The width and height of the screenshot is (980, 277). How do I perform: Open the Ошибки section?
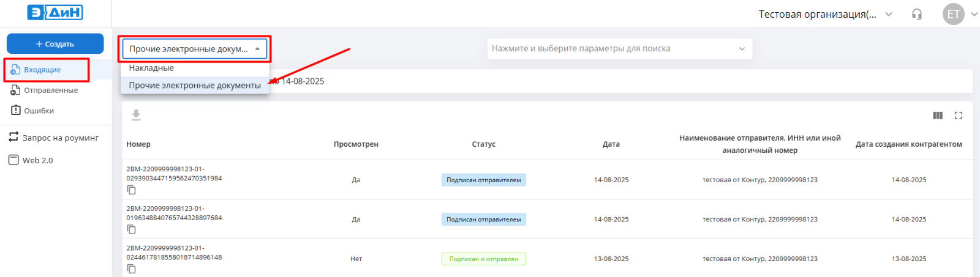pyautogui.click(x=39, y=111)
